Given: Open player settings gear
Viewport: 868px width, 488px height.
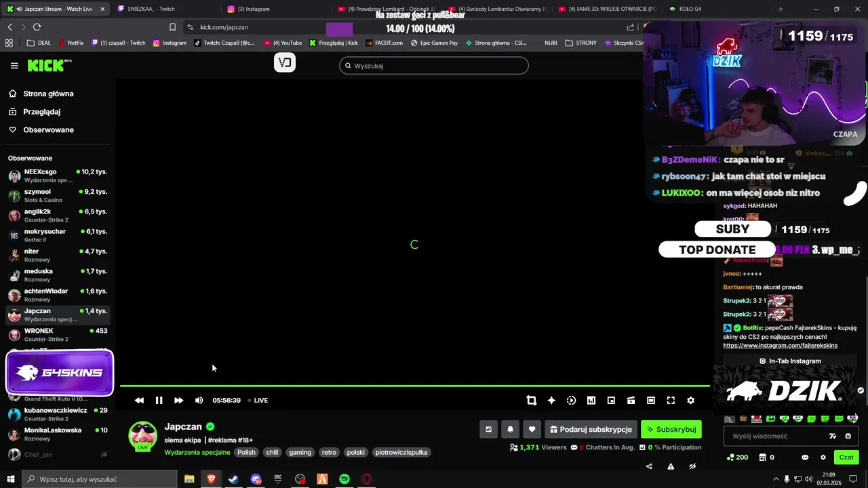Looking at the screenshot, I should coord(690,401).
